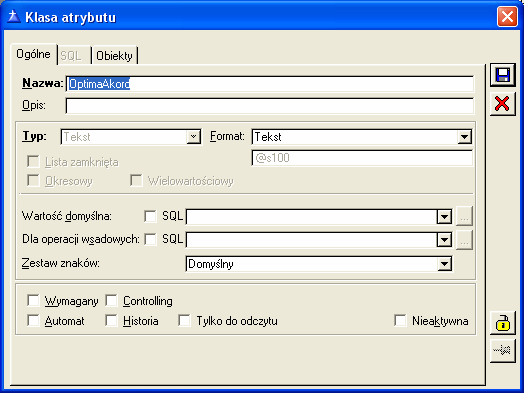This screenshot has width=524, height=393.
Task: Click the Dla operacji wsadowych text field
Action: coord(311,240)
